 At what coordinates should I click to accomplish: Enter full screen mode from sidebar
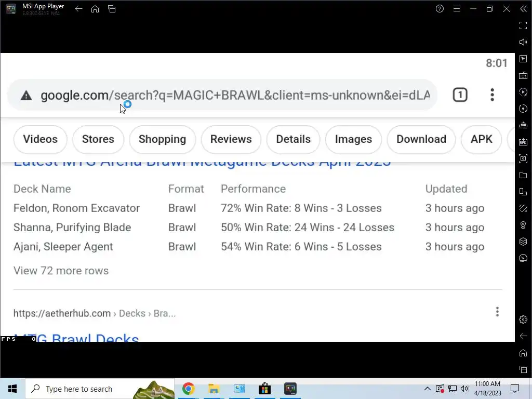coord(523,25)
